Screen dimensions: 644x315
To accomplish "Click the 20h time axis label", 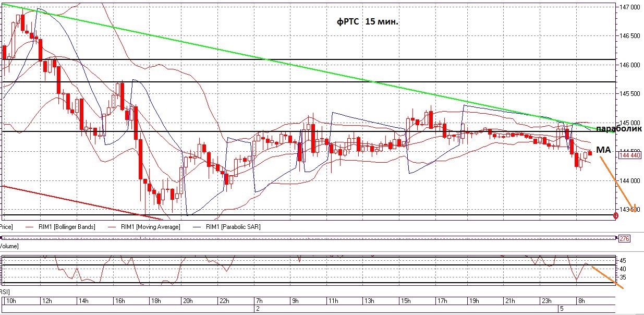I will pos(188,301).
